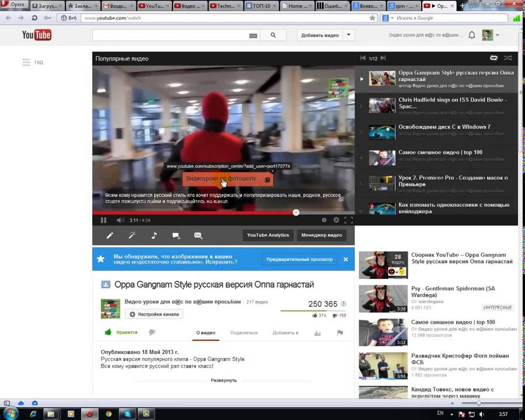Open the 'Добавить в' tab
This screenshot has width=525, height=420.
click(285, 332)
